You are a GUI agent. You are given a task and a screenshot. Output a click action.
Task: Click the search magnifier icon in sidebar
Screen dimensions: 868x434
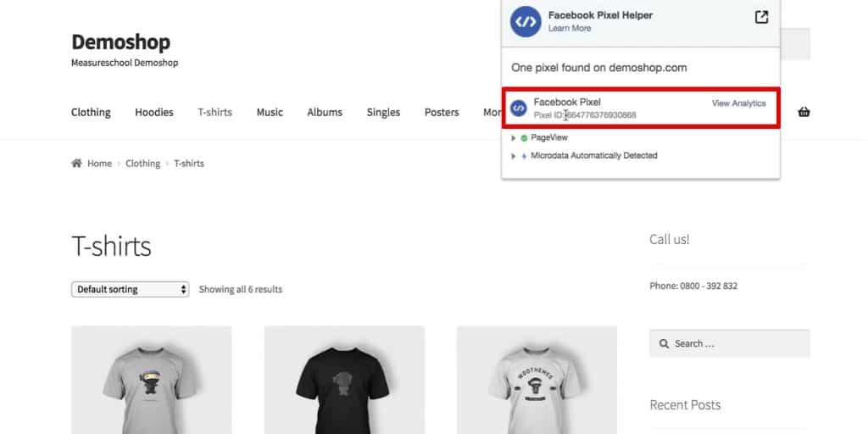(663, 344)
